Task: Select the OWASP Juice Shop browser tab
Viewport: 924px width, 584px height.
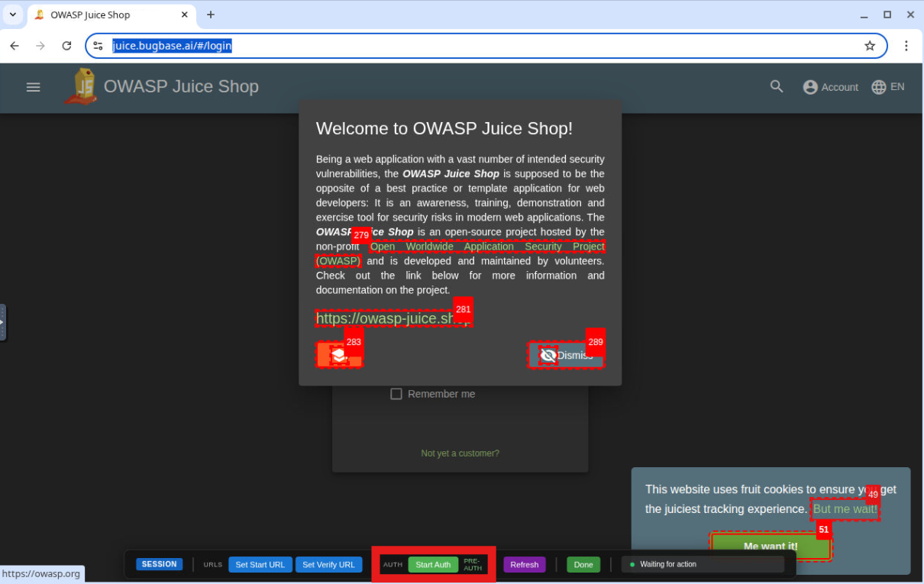Action: [x=107, y=15]
